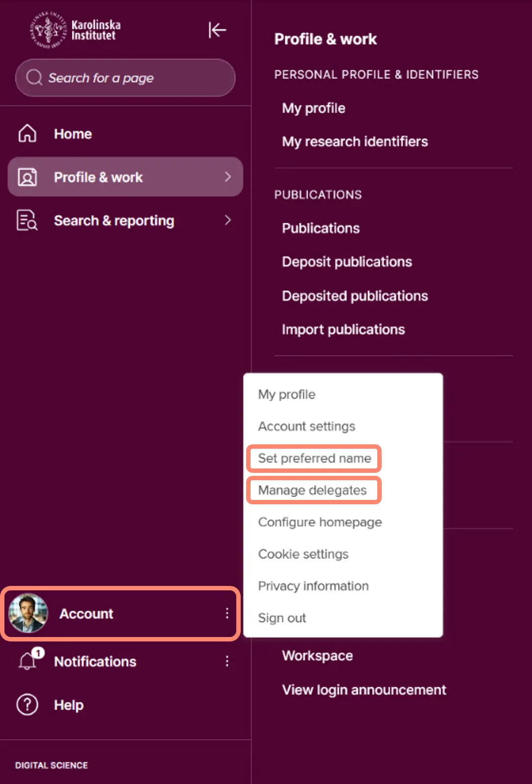Viewport: 532px width, 784px height.
Task: Choose Manage delegates from menu
Action: coord(312,490)
